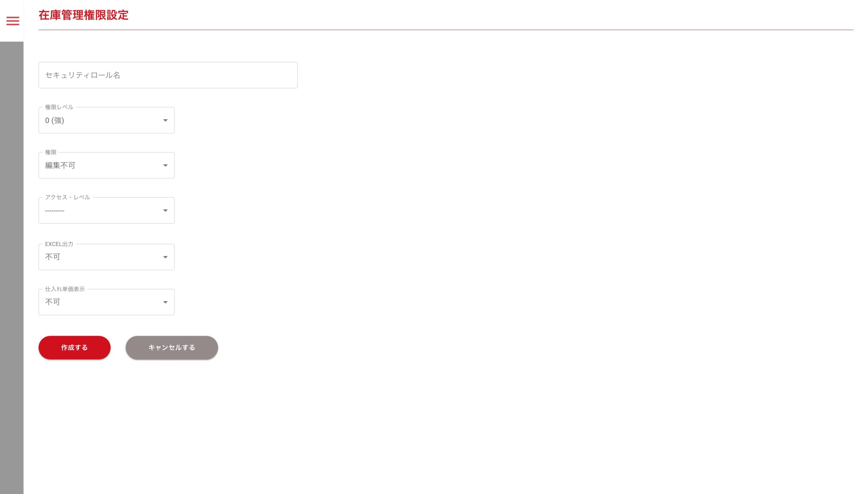Click the EXCEL出力 dropdown arrow
Image resolution: width=868 pixels, height=494 pixels.
pos(165,257)
